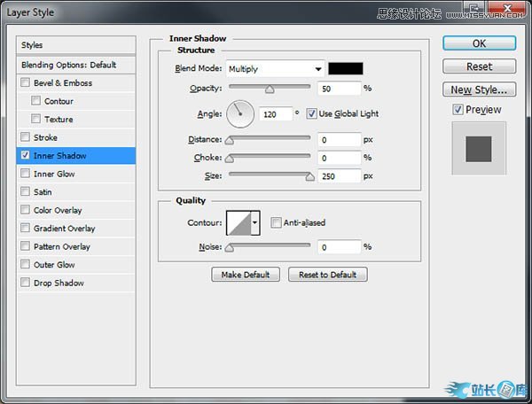Image resolution: width=532 pixels, height=404 pixels.
Task: Click the contour curve thumbnail
Action: [x=239, y=222]
